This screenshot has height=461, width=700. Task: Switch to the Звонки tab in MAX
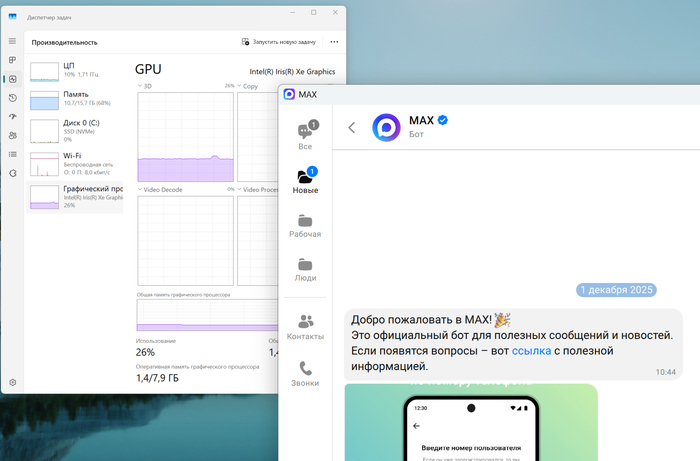coord(305,374)
